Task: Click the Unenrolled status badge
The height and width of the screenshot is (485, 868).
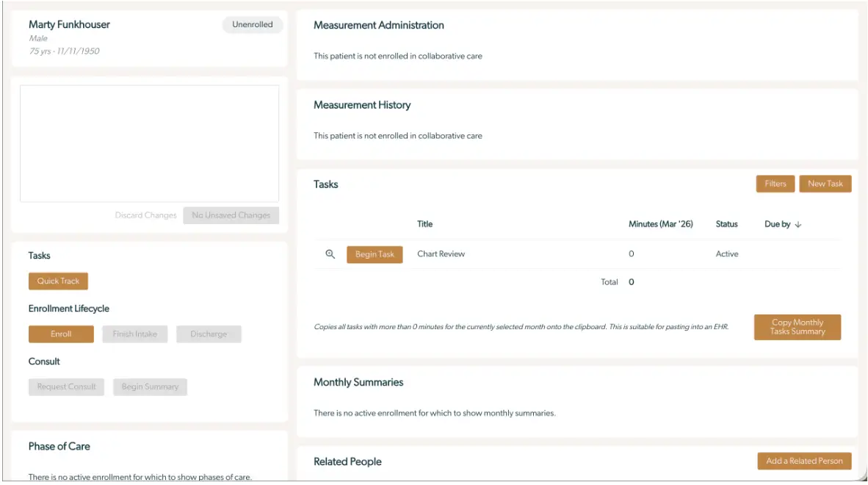Action: 251,24
